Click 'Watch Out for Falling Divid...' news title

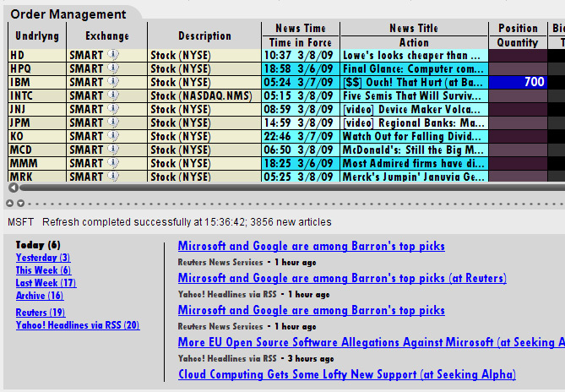tap(414, 136)
